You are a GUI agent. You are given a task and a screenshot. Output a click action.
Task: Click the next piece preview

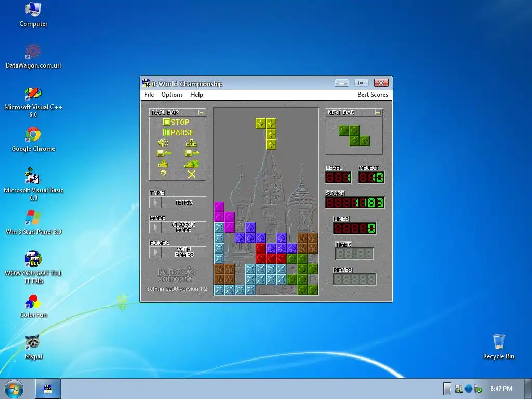[x=354, y=136]
